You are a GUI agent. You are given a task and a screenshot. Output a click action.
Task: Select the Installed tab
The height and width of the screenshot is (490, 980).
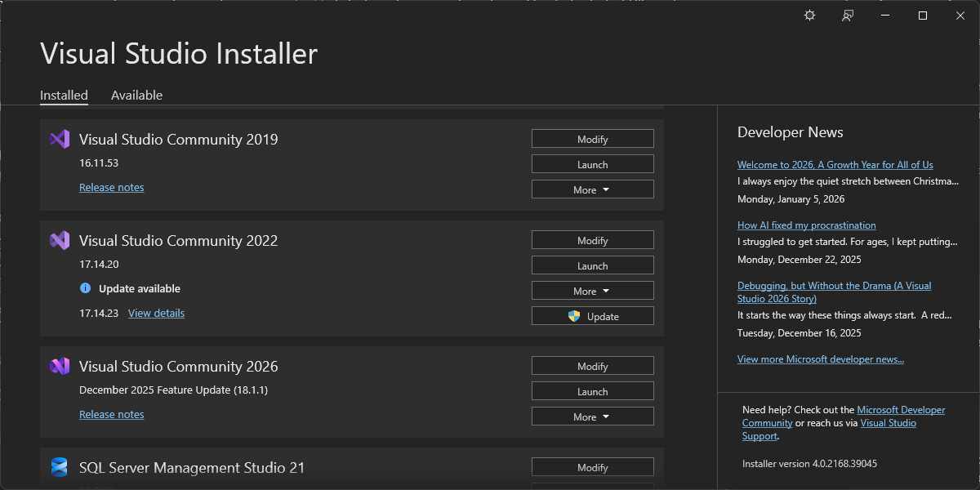point(64,95)
